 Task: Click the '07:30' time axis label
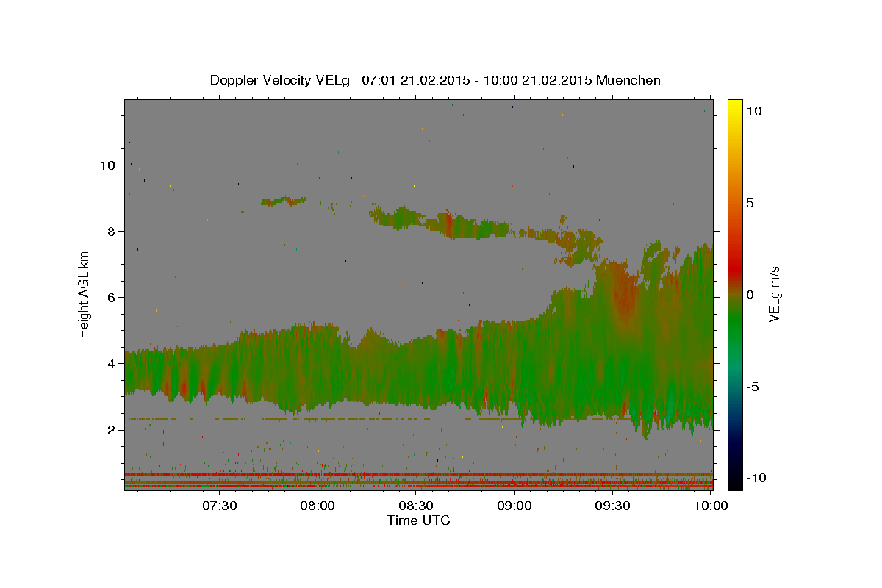click(x=220, y=506)
